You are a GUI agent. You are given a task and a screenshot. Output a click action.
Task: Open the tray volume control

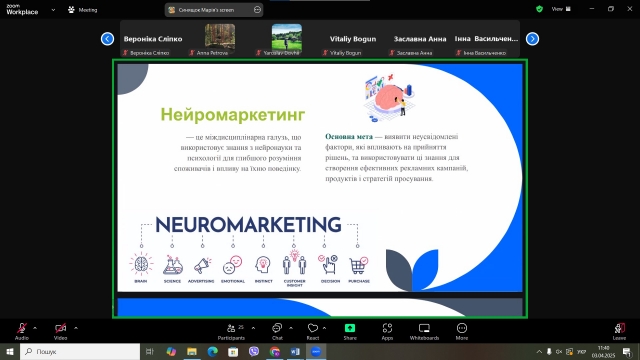tap(559, 351)
